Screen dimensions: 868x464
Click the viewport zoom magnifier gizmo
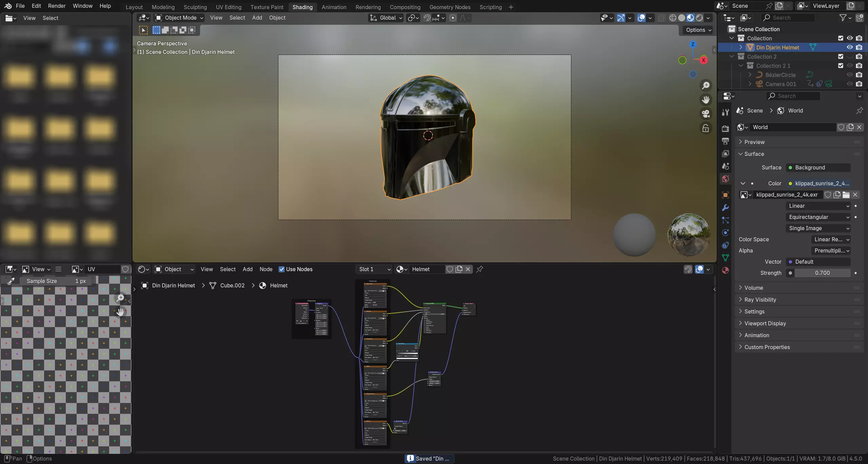706,85
